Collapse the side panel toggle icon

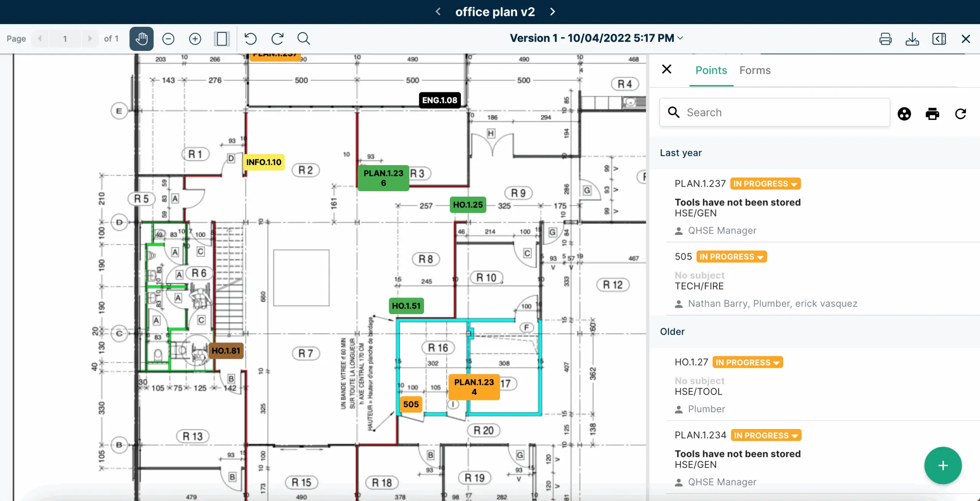tap(939, 39)
